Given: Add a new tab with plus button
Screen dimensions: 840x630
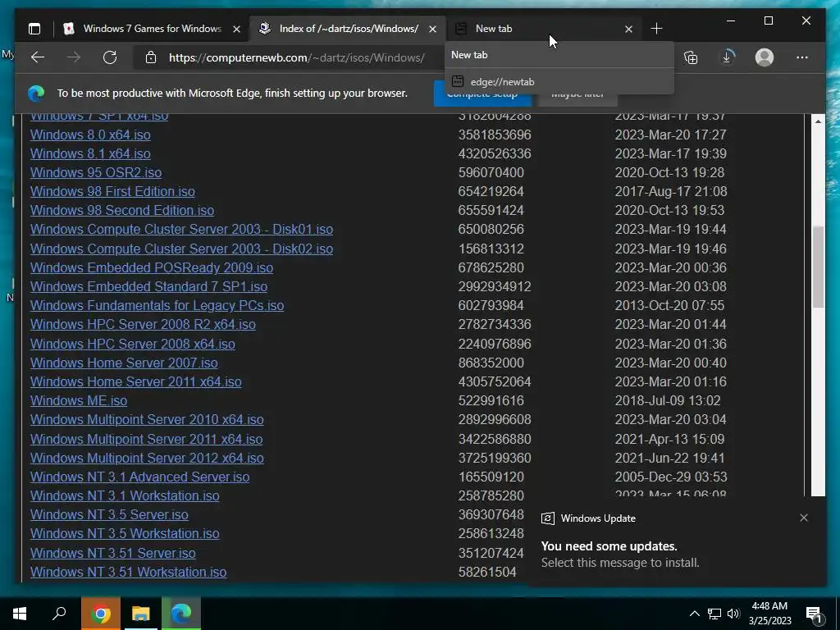Looking at the screenshot, I should click(656, 29).
